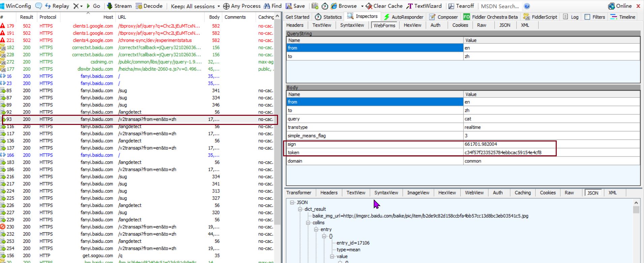The image size is (644, 263).
Task: Click Clear Cache in toolbar
Action: 384,6
